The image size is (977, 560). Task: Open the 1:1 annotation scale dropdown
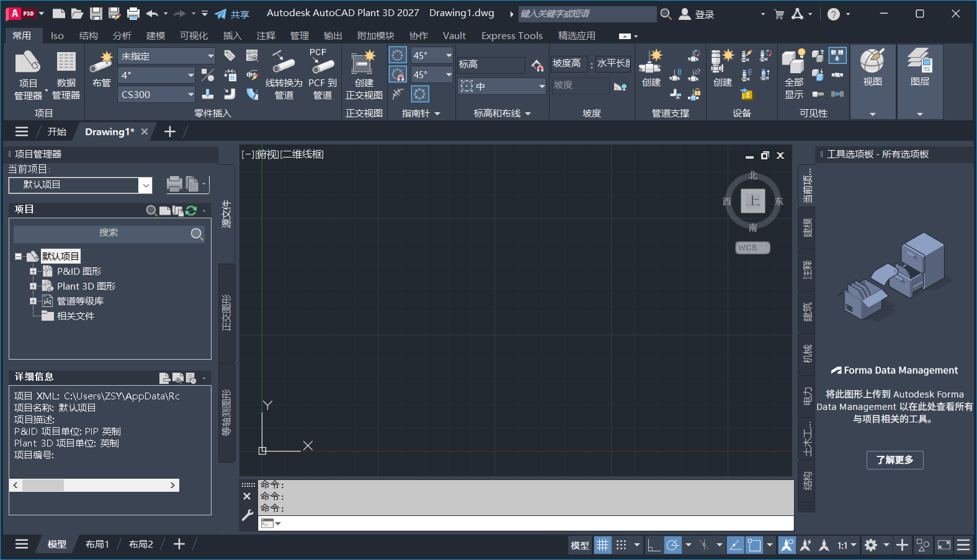[x=847, y=545]
